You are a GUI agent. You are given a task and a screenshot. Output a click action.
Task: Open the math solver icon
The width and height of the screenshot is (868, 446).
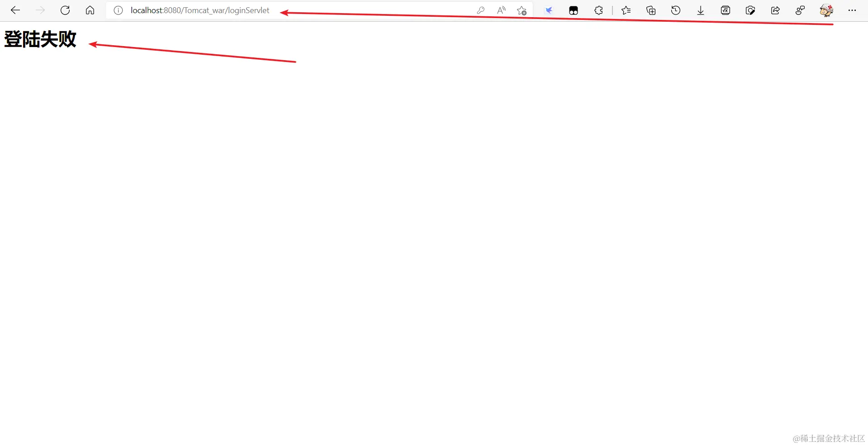(726, 10)
